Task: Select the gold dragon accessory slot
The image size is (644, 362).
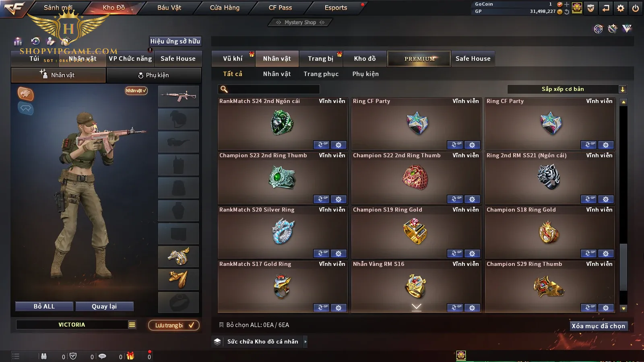Action: point(179,257)
